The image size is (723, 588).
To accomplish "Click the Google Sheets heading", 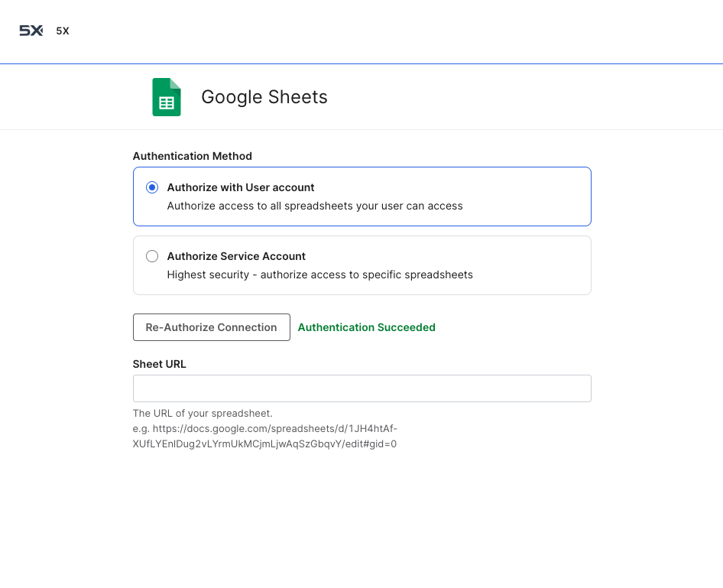I will coord(264,97).
